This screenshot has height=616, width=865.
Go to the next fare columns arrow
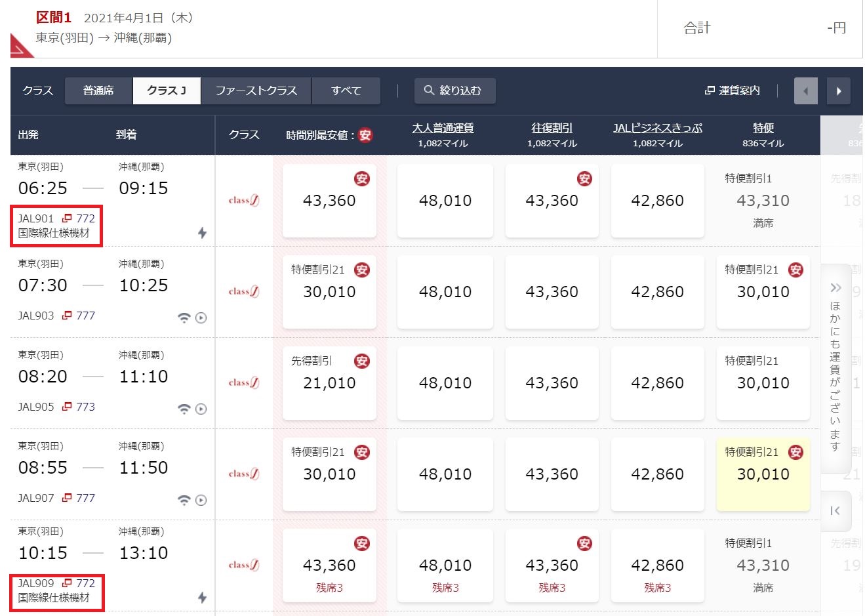pos(839,91)
